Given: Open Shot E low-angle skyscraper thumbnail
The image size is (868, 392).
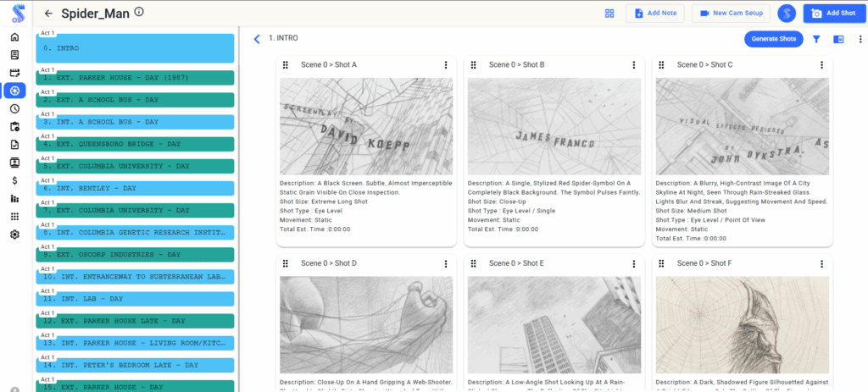Looking at the screenshot, I should (554, 325).
